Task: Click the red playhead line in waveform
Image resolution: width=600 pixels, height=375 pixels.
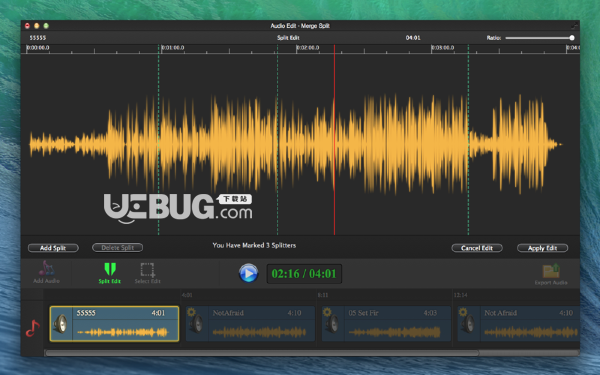Action: tap(334, 140)
